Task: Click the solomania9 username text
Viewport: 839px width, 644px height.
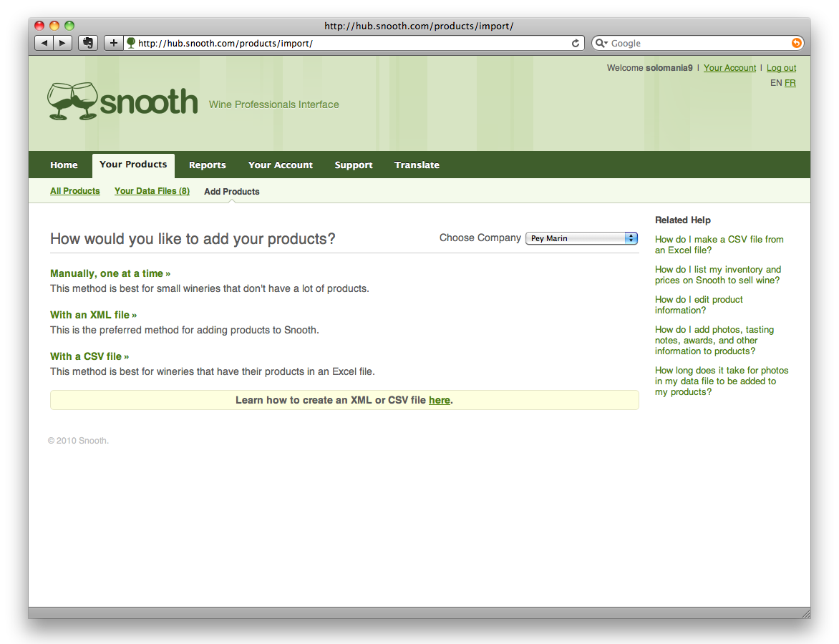Action: coord(669,68)
